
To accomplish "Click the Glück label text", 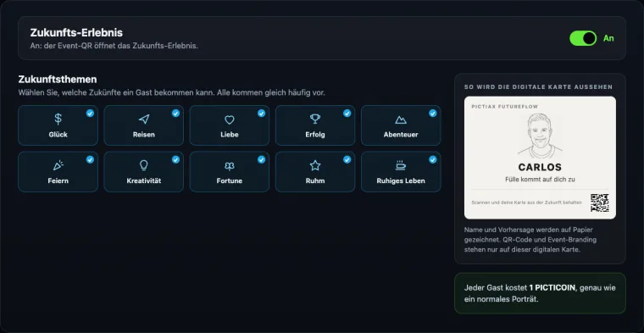I will tap(58, 135).
